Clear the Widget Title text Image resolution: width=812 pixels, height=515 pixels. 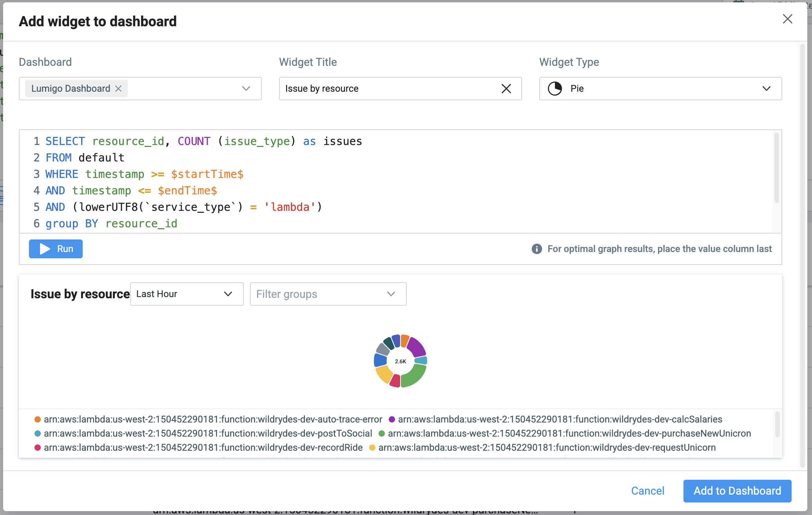506,89
